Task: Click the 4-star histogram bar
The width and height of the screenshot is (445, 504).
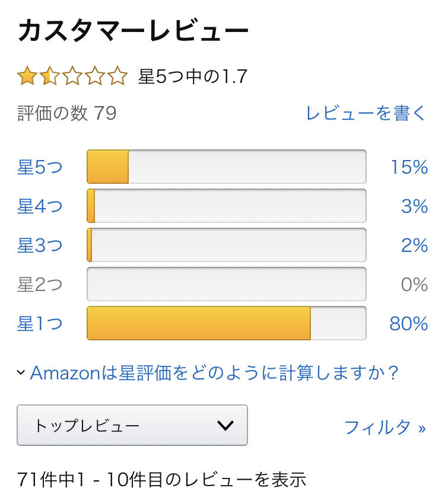Action: click(227, 206)
